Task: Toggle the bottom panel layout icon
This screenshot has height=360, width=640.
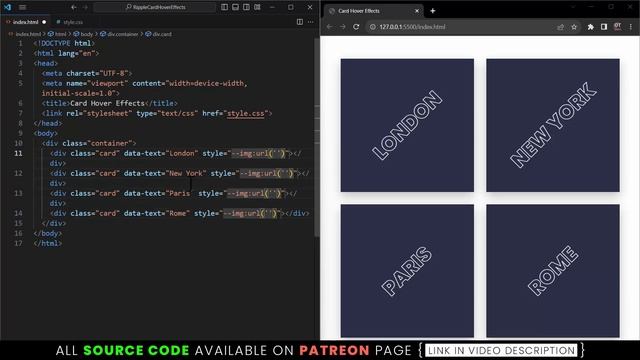Action: coord(236,7)
